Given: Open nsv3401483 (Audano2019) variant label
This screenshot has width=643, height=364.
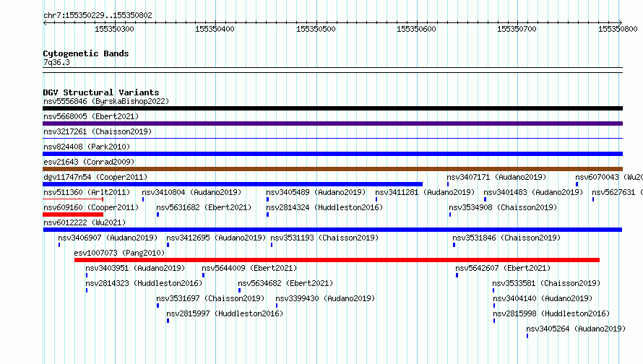Looking at the screenshot, I should tap(533, 192).
